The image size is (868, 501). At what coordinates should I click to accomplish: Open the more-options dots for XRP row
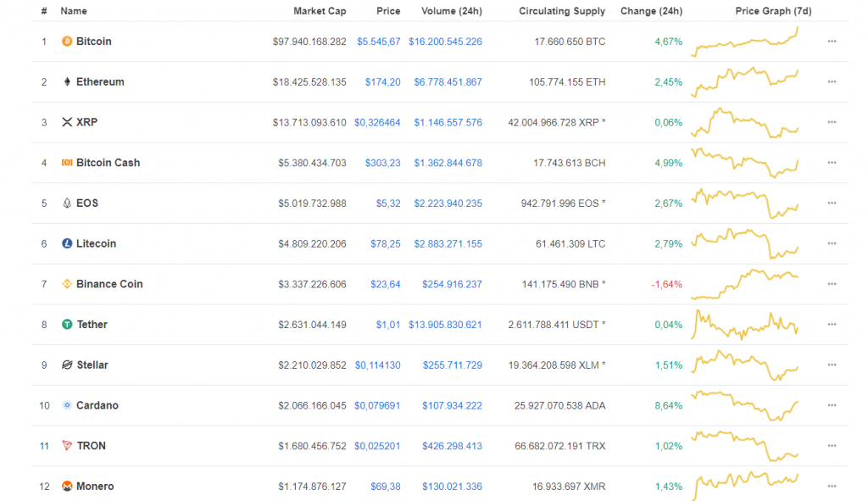click(x=832, y=122)
